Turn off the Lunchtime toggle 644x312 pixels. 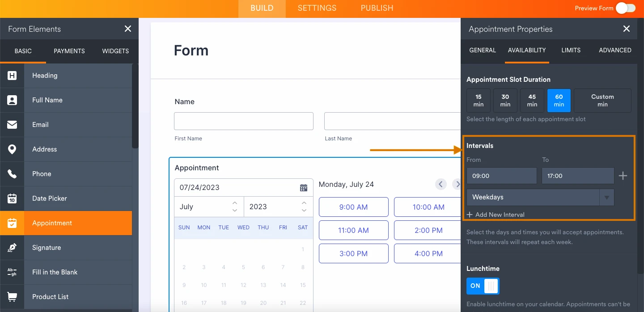coord(483,286)
